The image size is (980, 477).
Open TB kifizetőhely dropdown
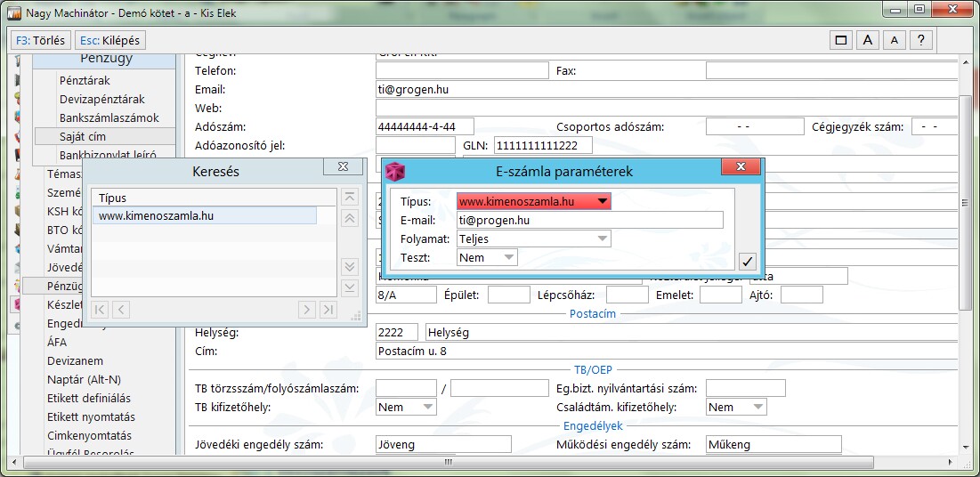coord(428,407)
